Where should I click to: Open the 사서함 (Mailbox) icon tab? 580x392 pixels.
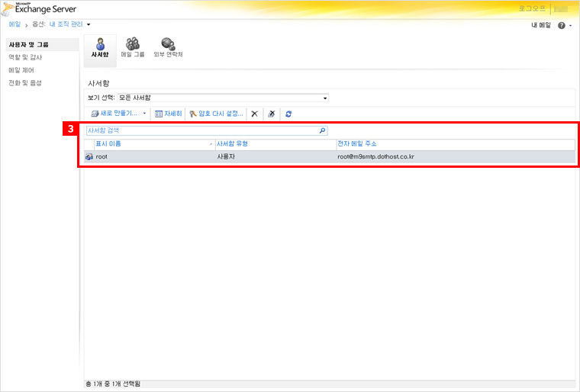pos(100,48)
